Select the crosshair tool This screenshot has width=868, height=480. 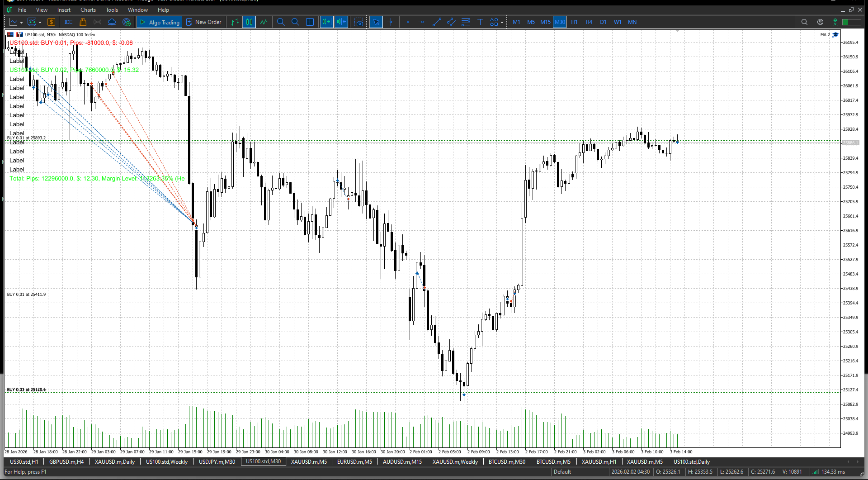click(391, 22)
